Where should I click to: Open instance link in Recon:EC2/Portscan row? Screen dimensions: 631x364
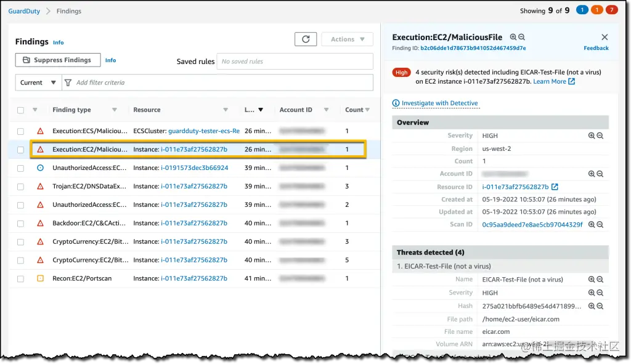pyautogui.click(x=194, y=278)
